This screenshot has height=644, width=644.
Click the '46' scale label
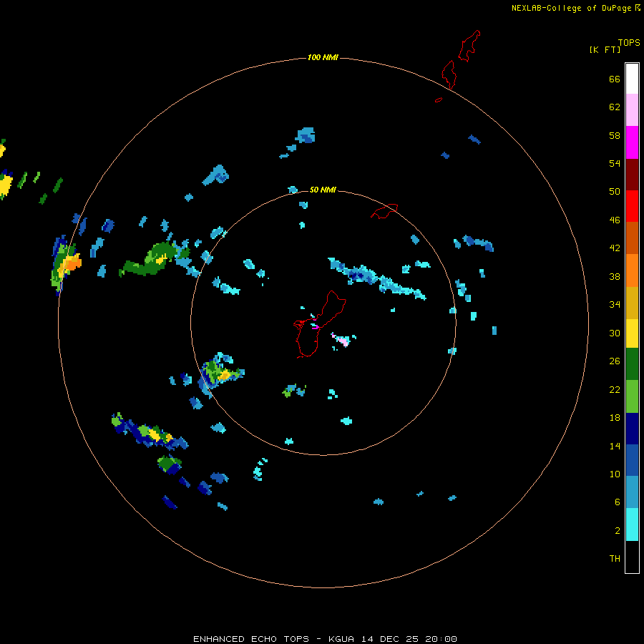click(615, 220)
